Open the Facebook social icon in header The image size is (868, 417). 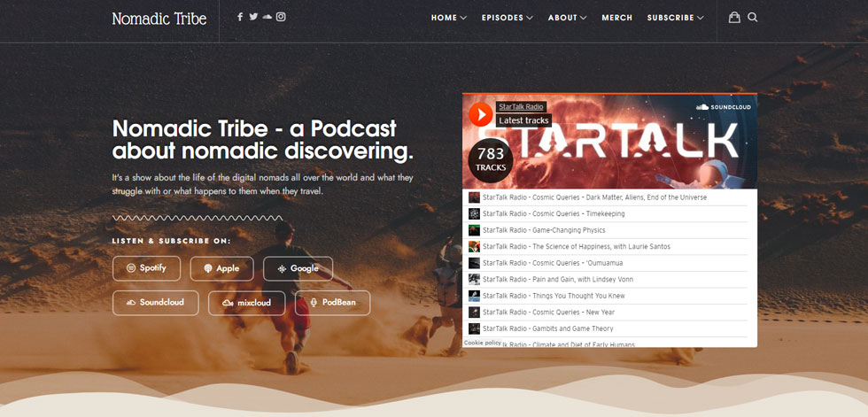[240, 17]
